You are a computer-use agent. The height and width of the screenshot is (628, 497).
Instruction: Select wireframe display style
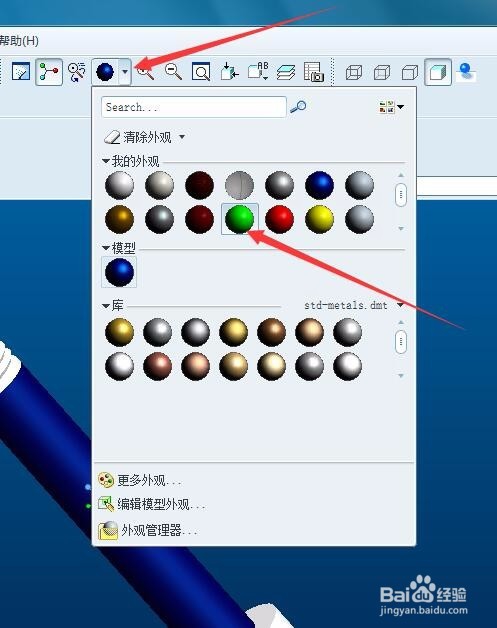pos(354,73)
